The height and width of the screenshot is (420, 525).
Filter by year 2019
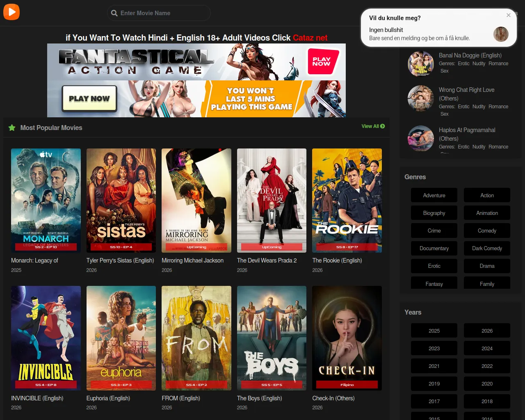434,383
